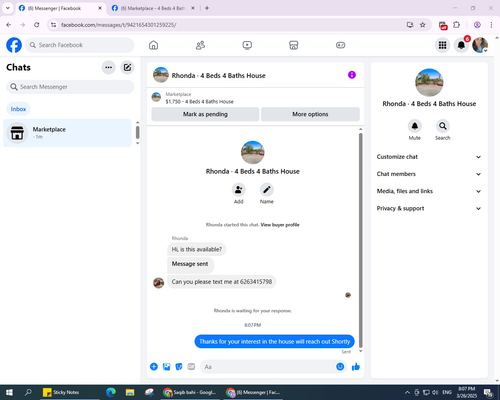Open View buyer profile link
Screen dimensions: 500x400
click(x=280, y=225)
